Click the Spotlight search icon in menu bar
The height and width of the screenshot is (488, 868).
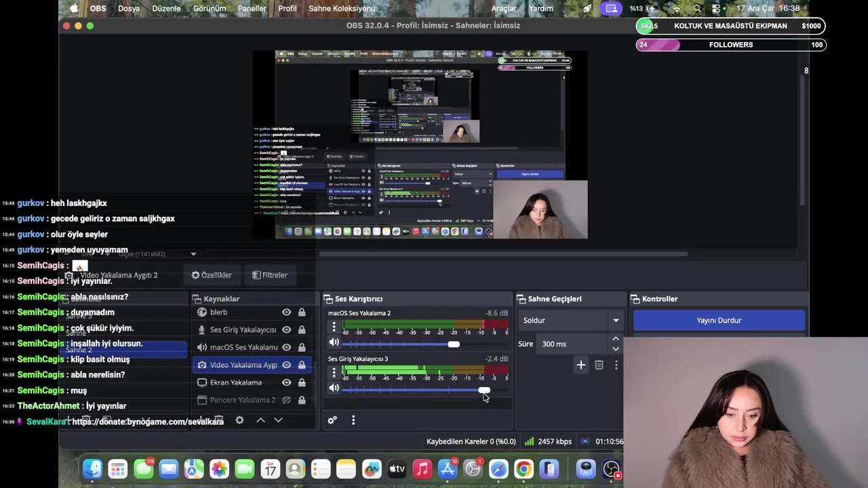pos(697,8)
